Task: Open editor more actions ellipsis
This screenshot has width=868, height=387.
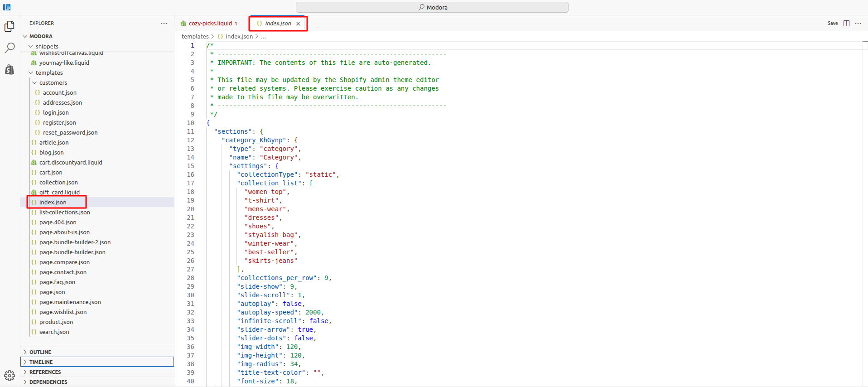Action: coord(858,23)
